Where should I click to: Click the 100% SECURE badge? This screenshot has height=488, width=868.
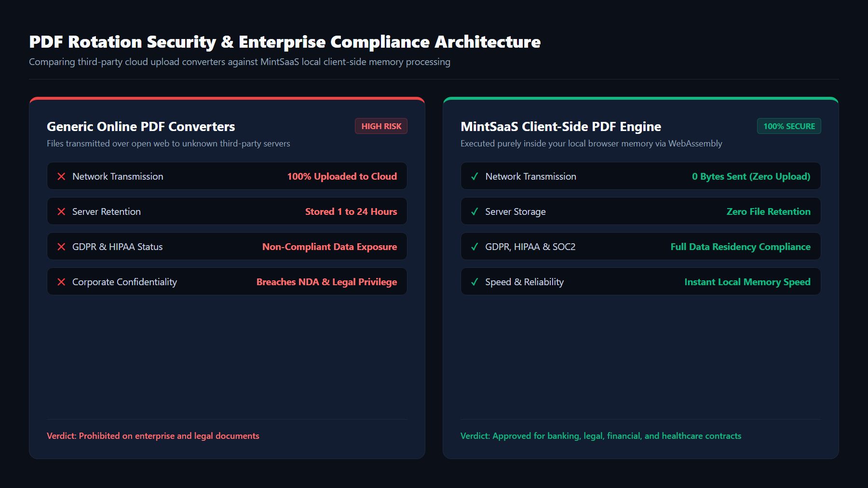pyautogui.click(x=789, y=126)
